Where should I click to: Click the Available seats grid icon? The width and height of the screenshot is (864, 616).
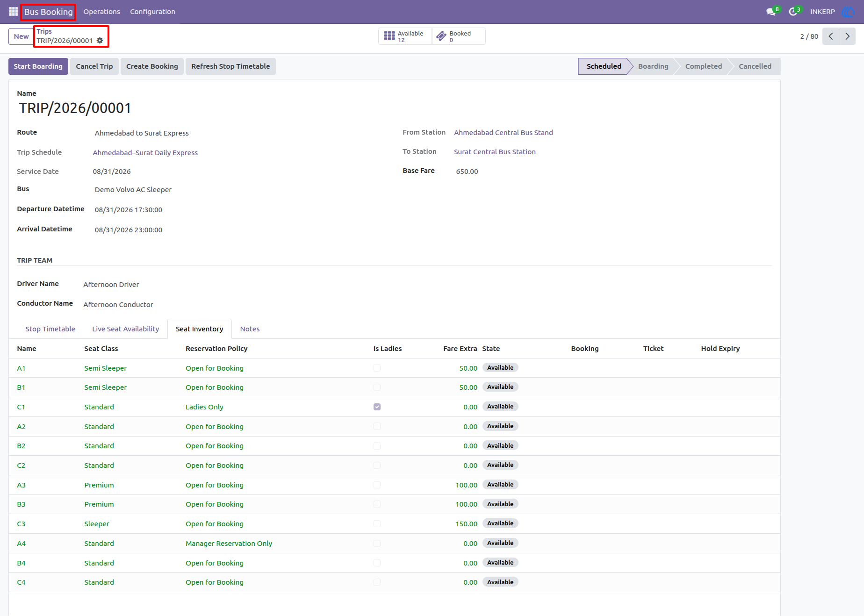tap(389, 36)
